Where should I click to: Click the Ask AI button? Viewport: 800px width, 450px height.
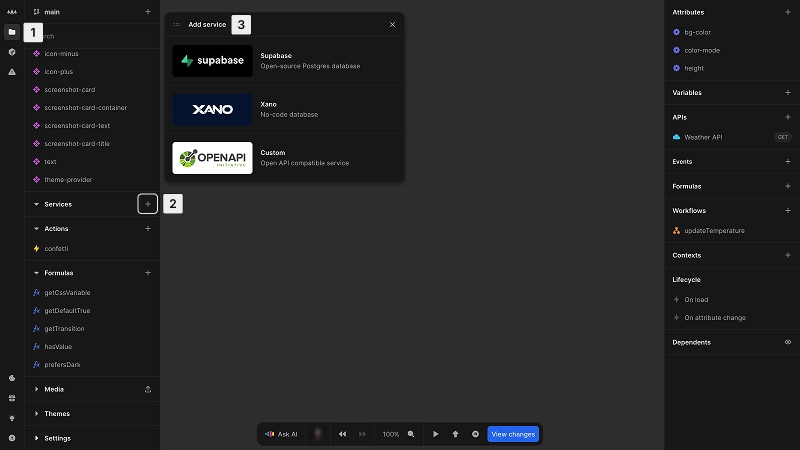click(281, 434)
